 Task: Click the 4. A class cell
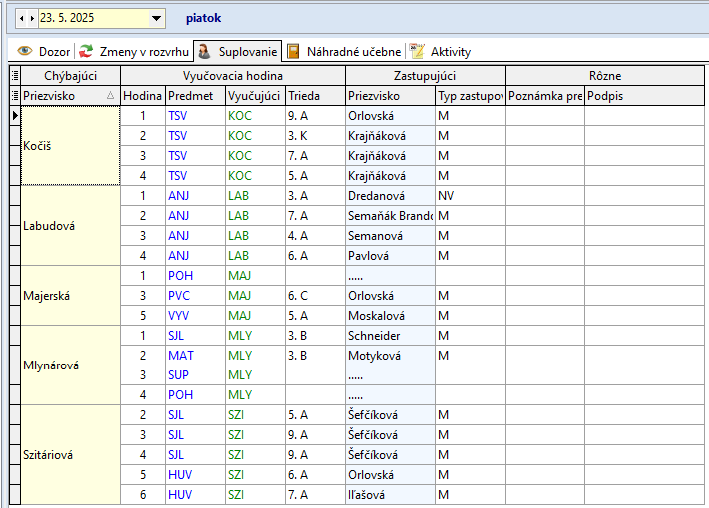click(x=315, y=236)
